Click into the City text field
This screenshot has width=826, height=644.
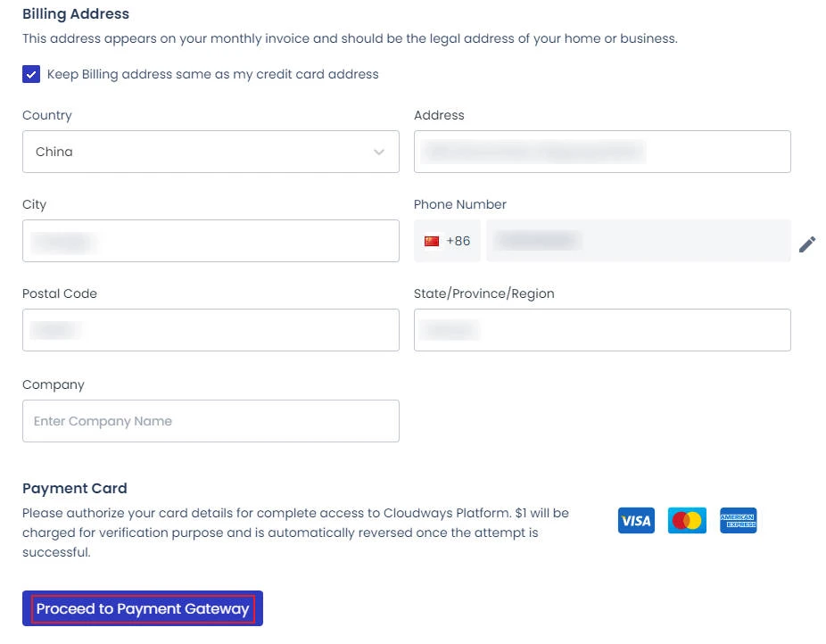pyautogui.click(x=211, y=241)
